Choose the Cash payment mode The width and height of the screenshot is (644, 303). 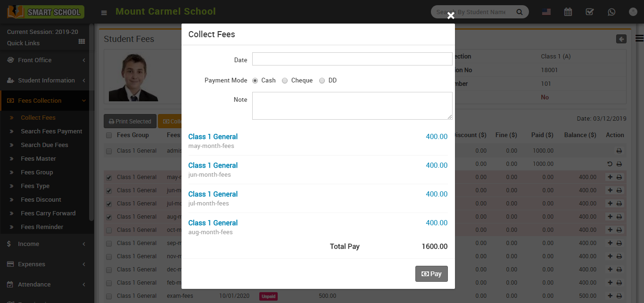click(255, 81)
